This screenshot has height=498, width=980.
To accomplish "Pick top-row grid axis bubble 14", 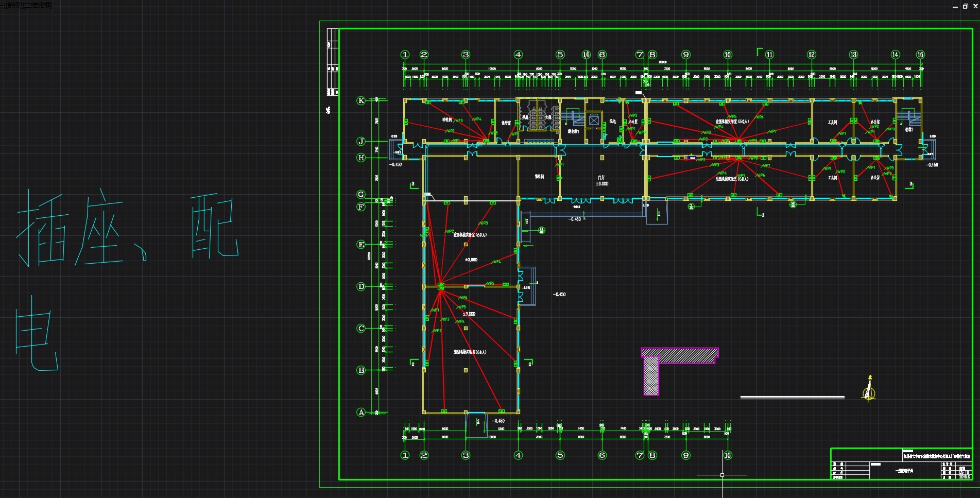I will point(896,55).
